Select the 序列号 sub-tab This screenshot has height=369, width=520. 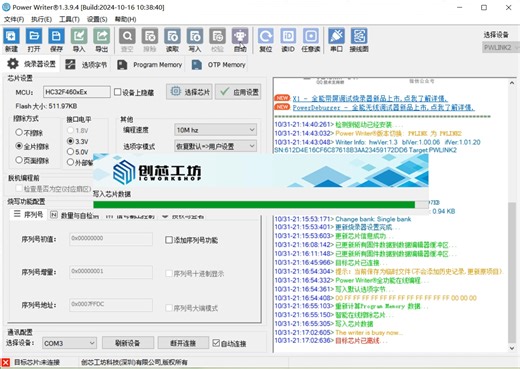[x=28, y=214]
